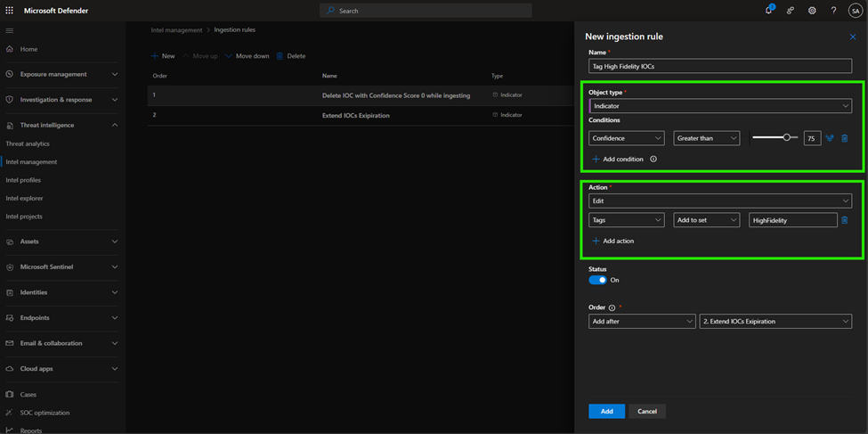Open settings gear icon
Screen dimensions: 868x434
812,11
